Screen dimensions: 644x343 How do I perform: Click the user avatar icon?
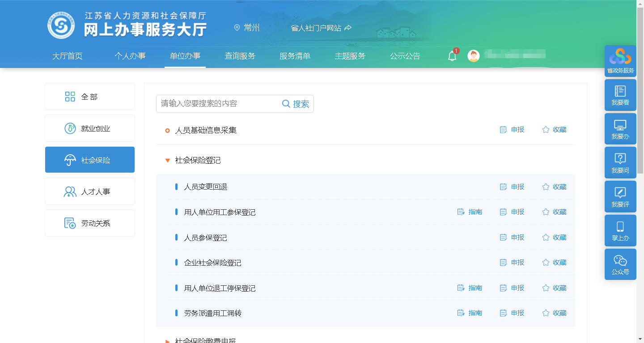pos(474,56)
